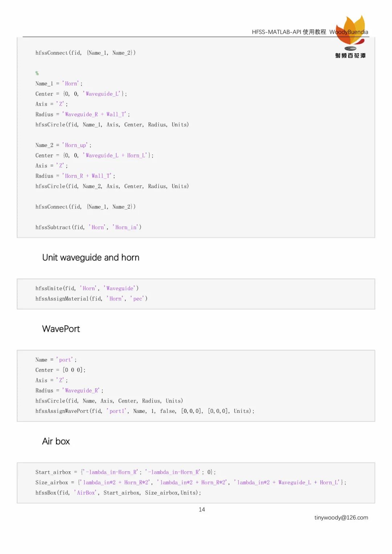This screenshot has width=392, height=554.
Task: Click the page number 14
Action: pyautogui.click(x=202, y=509)
